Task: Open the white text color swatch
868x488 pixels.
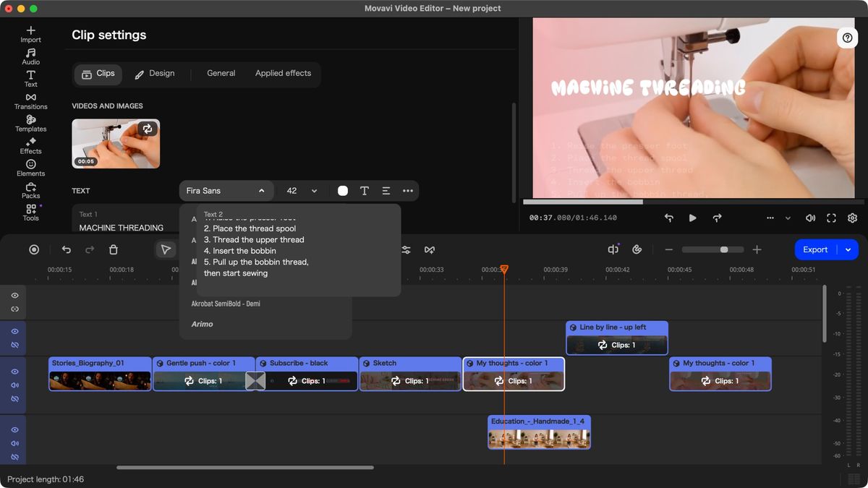Action: (343, 191)
